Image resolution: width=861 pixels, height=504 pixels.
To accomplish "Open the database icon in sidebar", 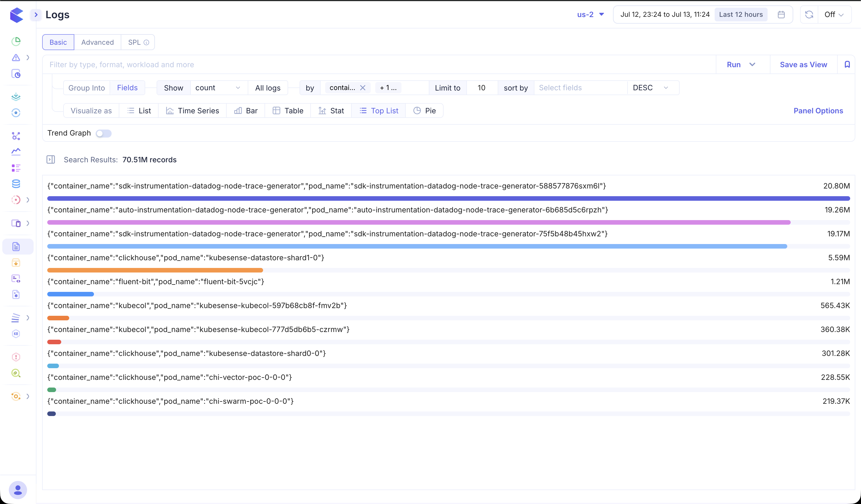I will click(x=16, y=183).
